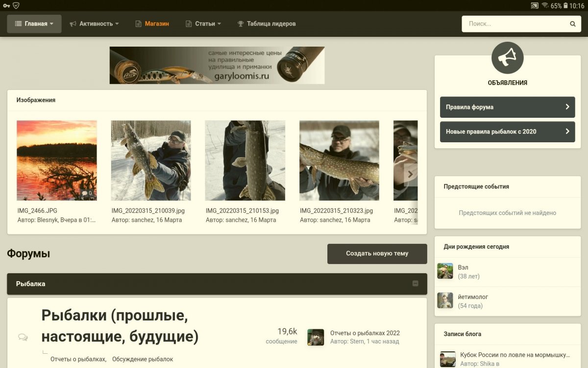Click the page icon next to Статьи
This screenshot has height=368, width=588.
[x=188, y=23]
